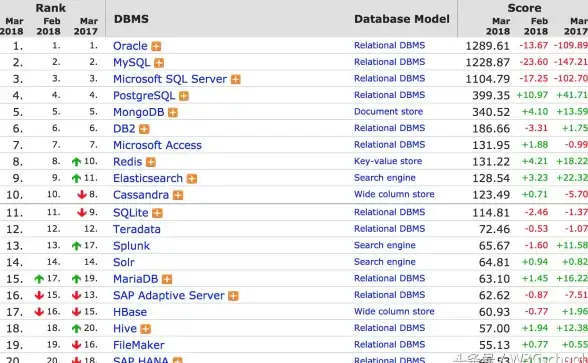588x363 pixels.
Task: Click the plus icon after Elasticsearch
Action: tap(192, 178)
